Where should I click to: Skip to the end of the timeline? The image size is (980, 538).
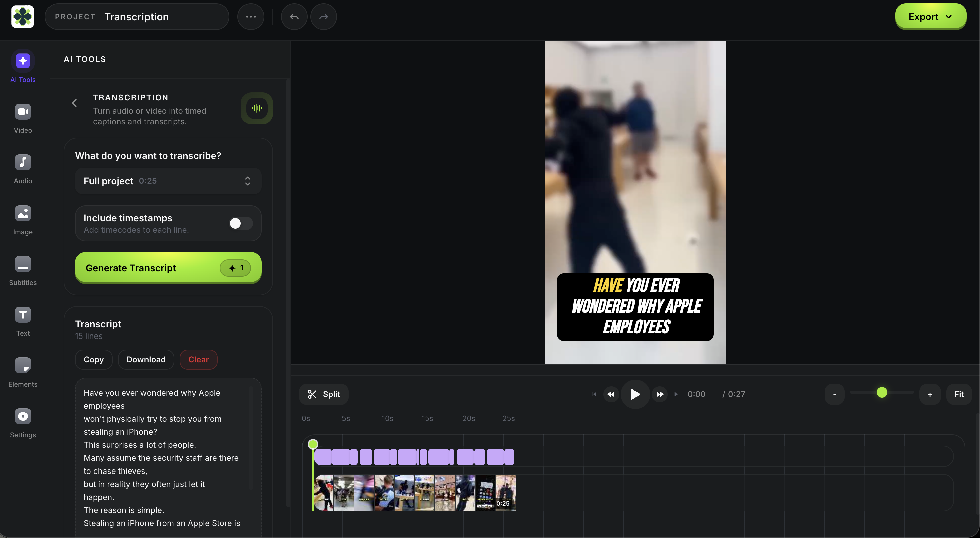tap(676, 394)
